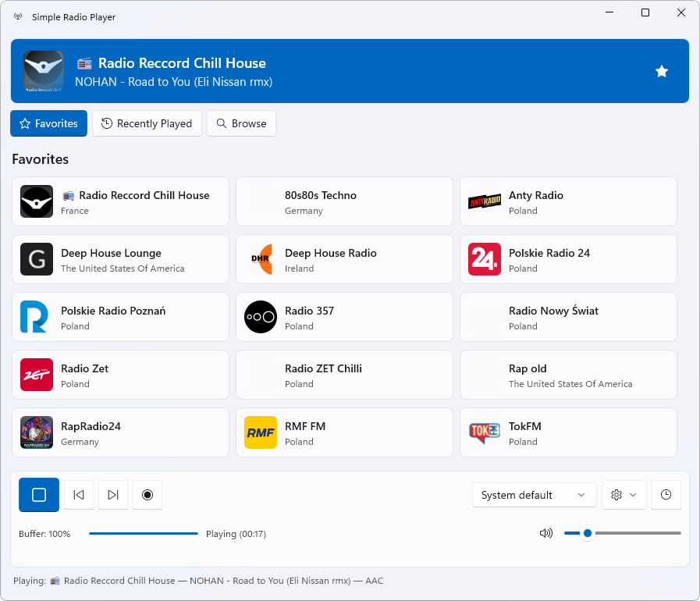Play Deep House Lounge station
Screen dimensions: 700x601
click(120, 259)
